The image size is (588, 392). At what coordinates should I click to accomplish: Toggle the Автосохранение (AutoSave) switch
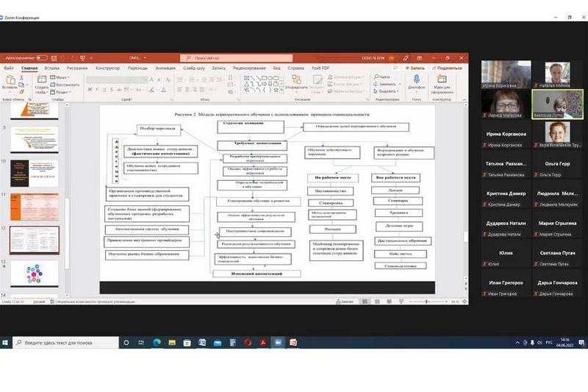pos(41,57)
